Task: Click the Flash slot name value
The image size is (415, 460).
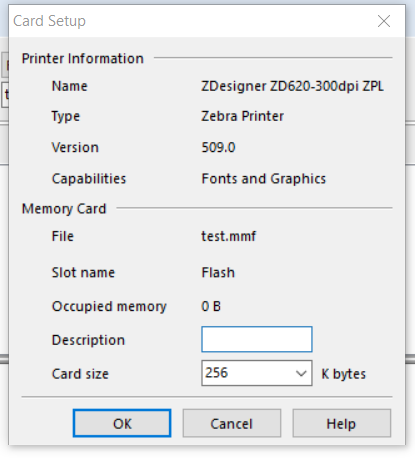Action: [218, 273]
